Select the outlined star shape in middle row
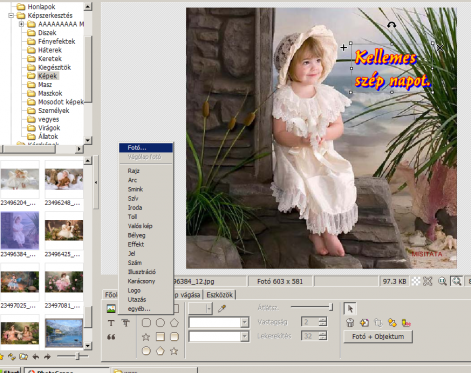 (146, 337)
